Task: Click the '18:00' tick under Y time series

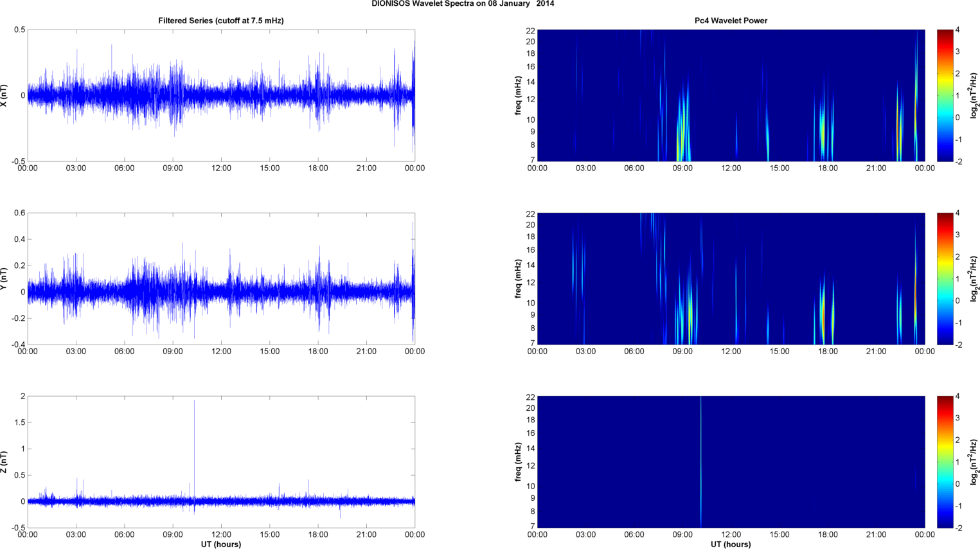Action: [318, 352]
